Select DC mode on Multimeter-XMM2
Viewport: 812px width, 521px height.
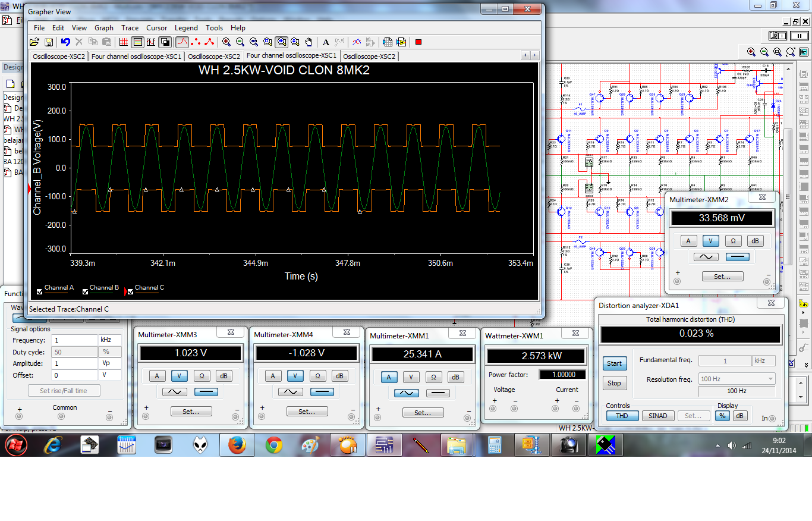coord(737,257)
